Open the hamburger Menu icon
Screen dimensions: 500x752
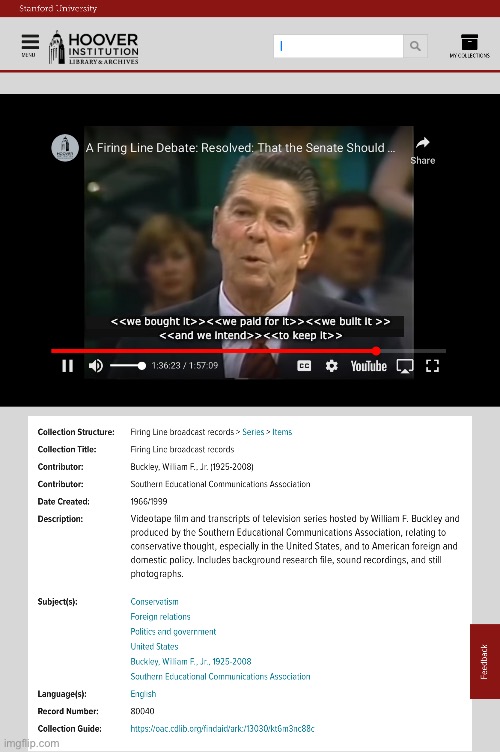tap(30, 45)
